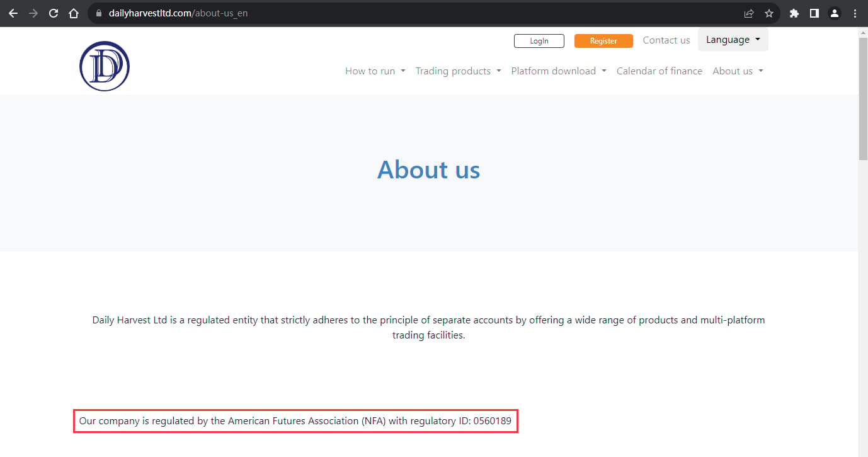Click the page vertical scrollbar thumb

863,98
